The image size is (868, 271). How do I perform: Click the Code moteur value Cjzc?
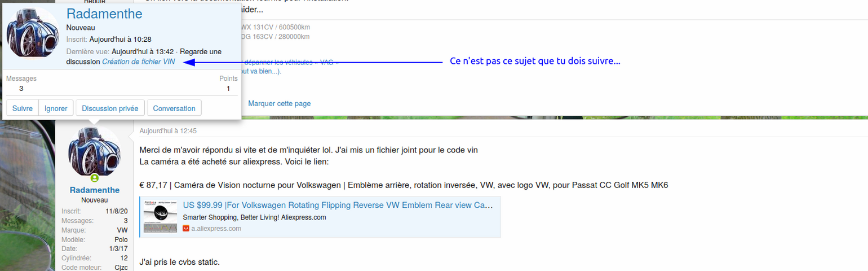(121, 268)
